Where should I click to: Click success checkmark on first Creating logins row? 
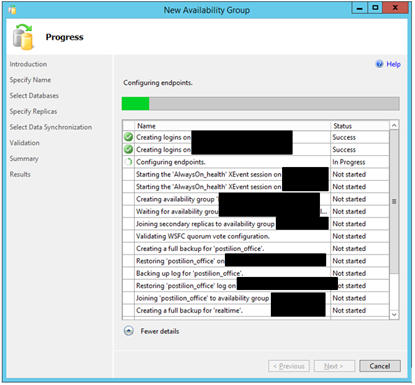coord(128,137)
